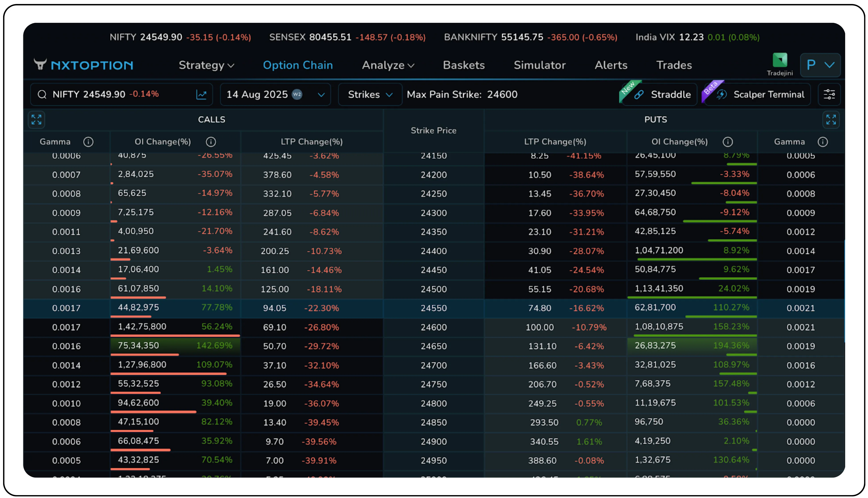This screenshot has height=498, width=868.
Task: Click the info icon beside PUTS OI Change header
Action: (x=728, y=142)
